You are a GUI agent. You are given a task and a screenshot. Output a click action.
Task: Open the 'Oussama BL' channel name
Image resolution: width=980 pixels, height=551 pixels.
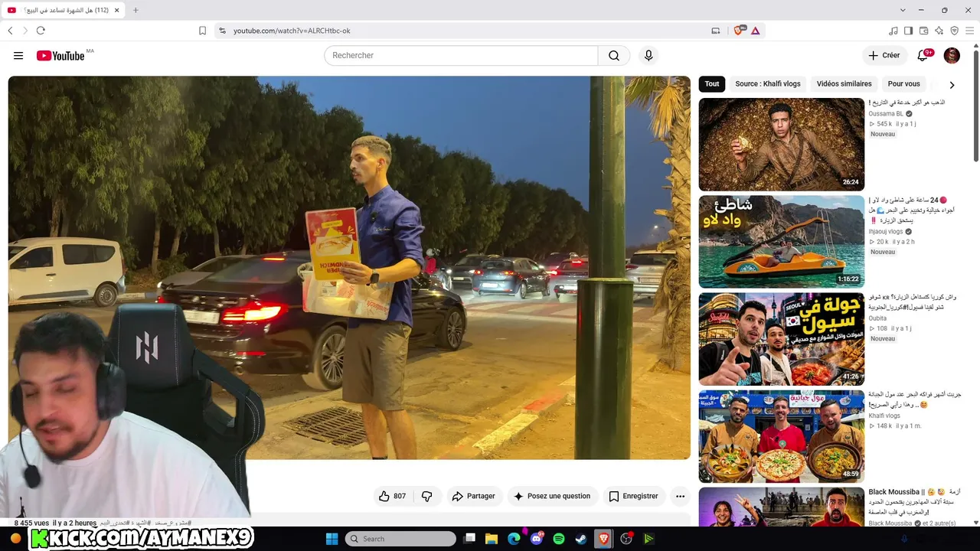click(x=886, y=113)
